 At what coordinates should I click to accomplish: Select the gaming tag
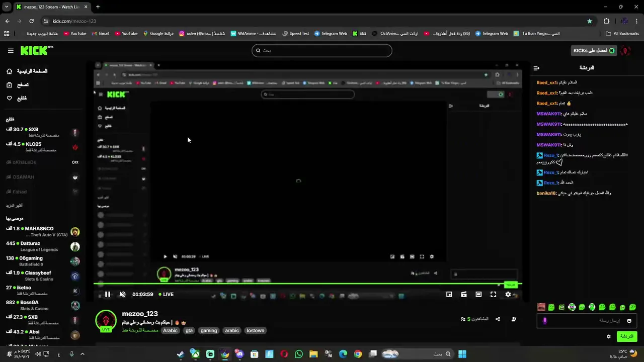(x=209, y=331)
